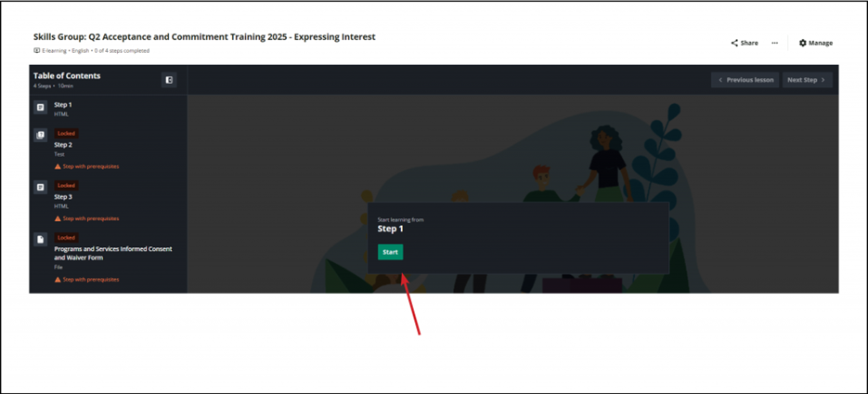Click the green Start button
Viewport: 868px width, 394px height.
390,252
